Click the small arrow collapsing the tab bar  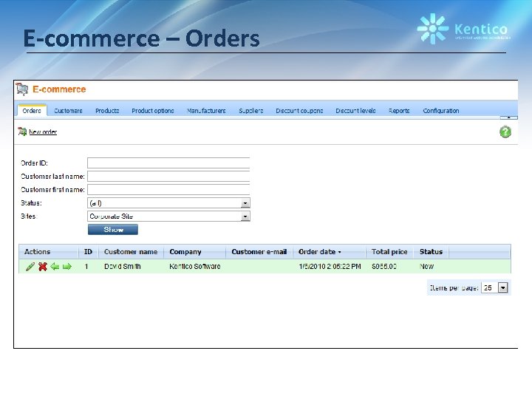[x=508, y=117]
